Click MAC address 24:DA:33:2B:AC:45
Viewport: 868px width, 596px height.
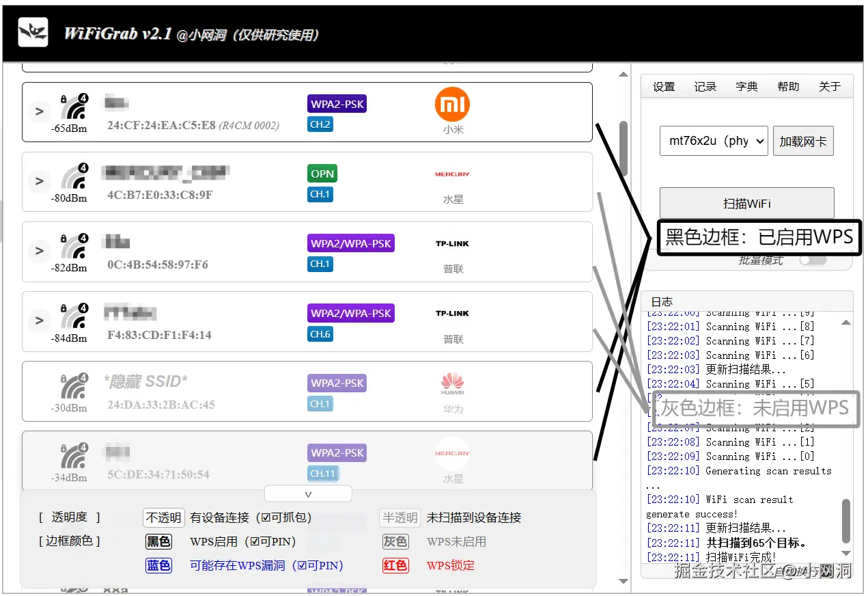(x=161, y=405)
